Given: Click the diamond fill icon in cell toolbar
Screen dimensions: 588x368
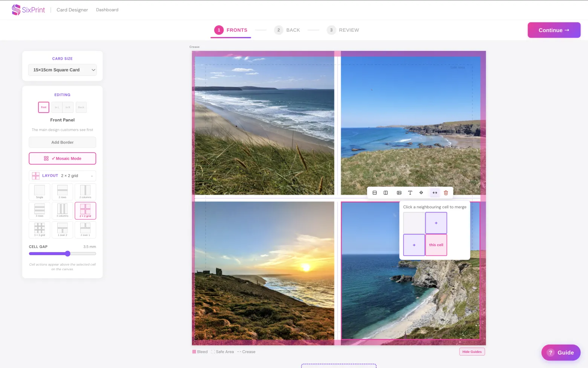Looking at the screenshot, I should point(421,193).
